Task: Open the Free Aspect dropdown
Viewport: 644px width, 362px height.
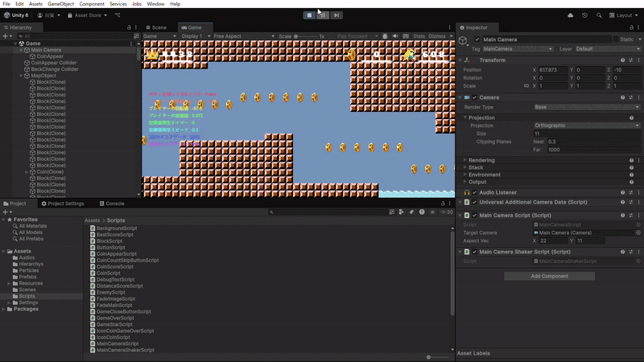Action: [244, 36]
